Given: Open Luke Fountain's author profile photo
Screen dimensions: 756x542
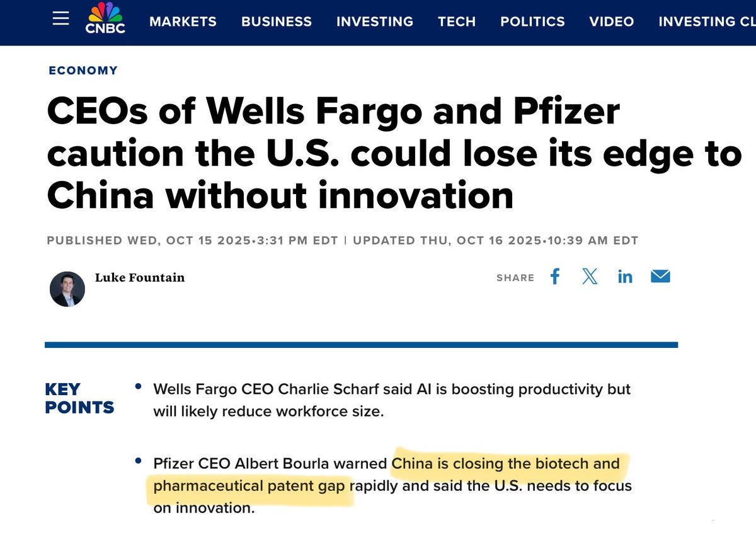Looking at the screenshot, I should pyautogui.click(x=67, y=289).
